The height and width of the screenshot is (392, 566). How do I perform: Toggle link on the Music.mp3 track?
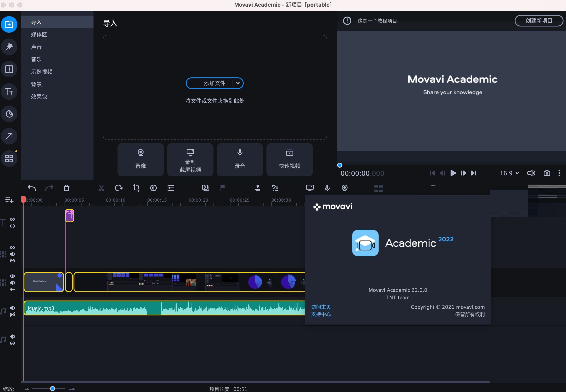[12, 315]
